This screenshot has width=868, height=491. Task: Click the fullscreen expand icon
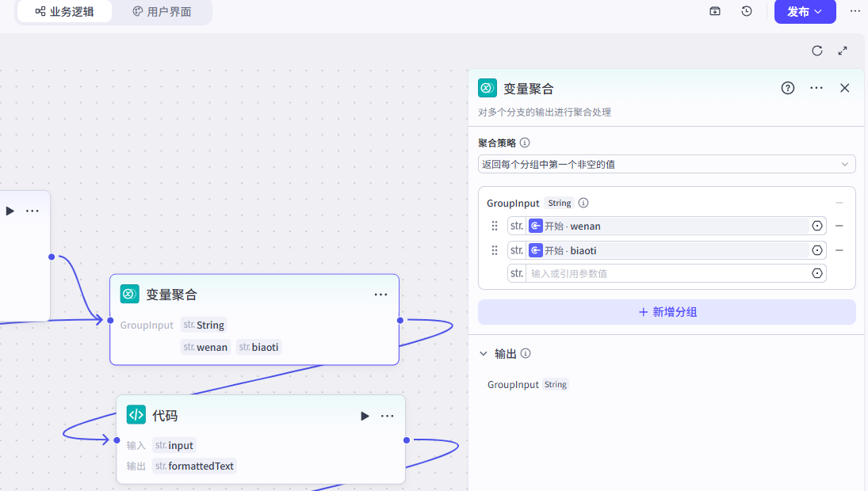tap(843, 51)
